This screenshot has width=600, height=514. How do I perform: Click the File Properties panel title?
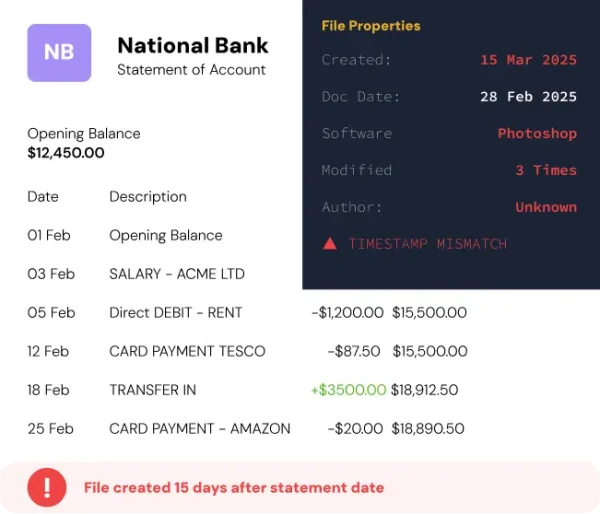coord(371,26)
